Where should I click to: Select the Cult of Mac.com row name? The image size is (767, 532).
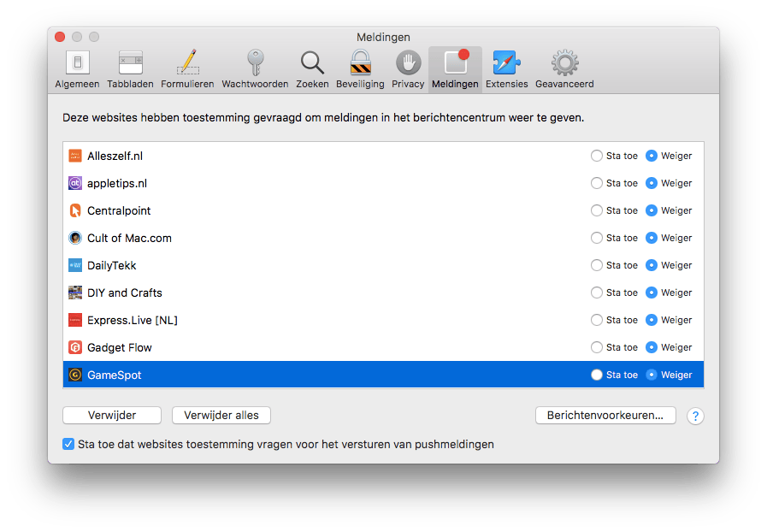click(x=129, y=239)
